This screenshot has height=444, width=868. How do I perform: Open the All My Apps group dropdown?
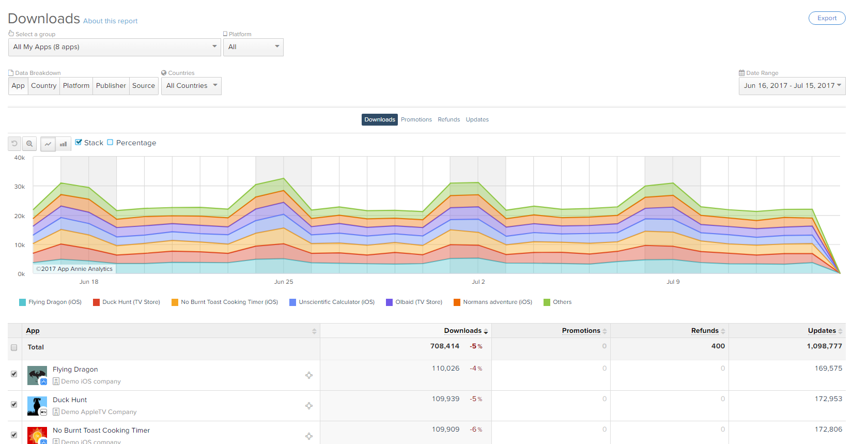tap(115, 47)
